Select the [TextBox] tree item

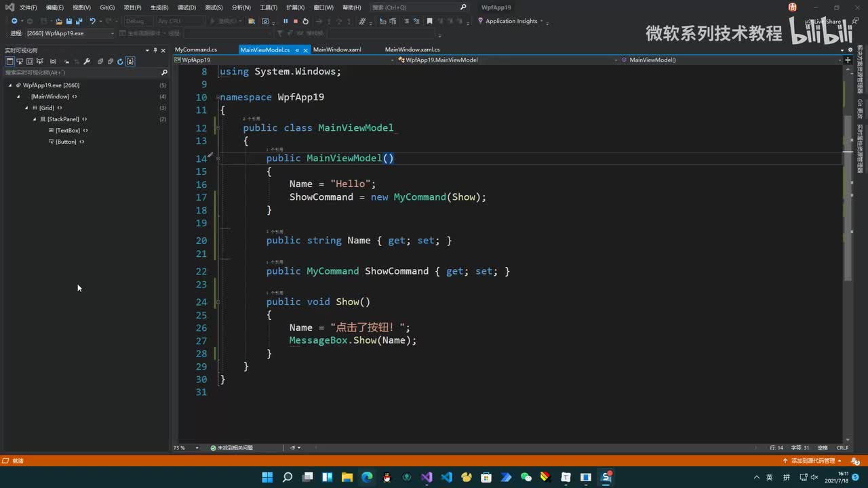click(68, 130)
